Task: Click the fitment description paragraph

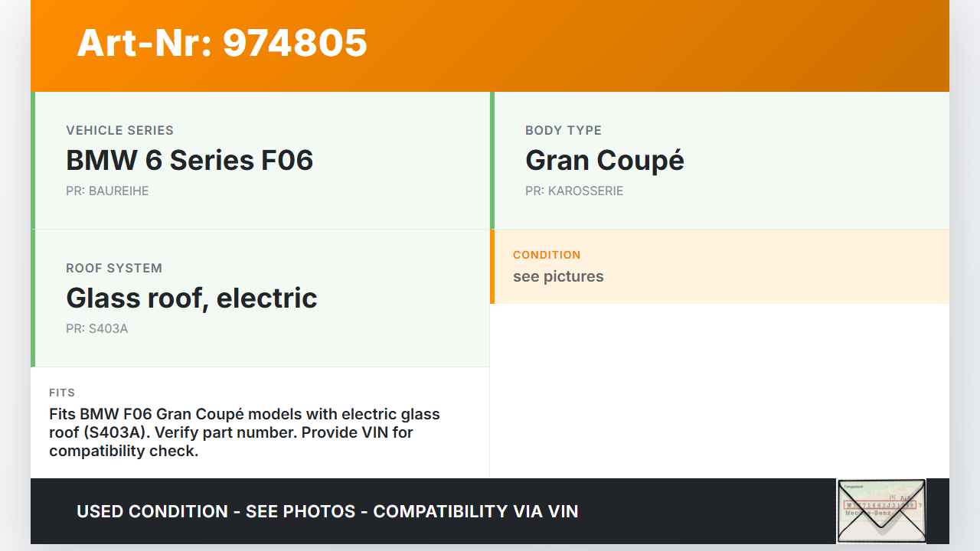Action: click(x=244, y=432)
